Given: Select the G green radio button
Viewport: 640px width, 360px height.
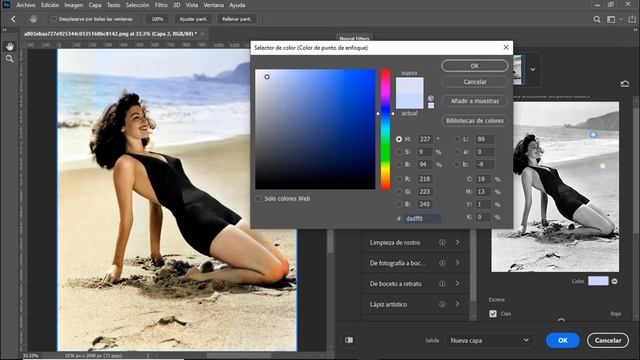Looking at the screenshot, I should [x=399, y=192].
